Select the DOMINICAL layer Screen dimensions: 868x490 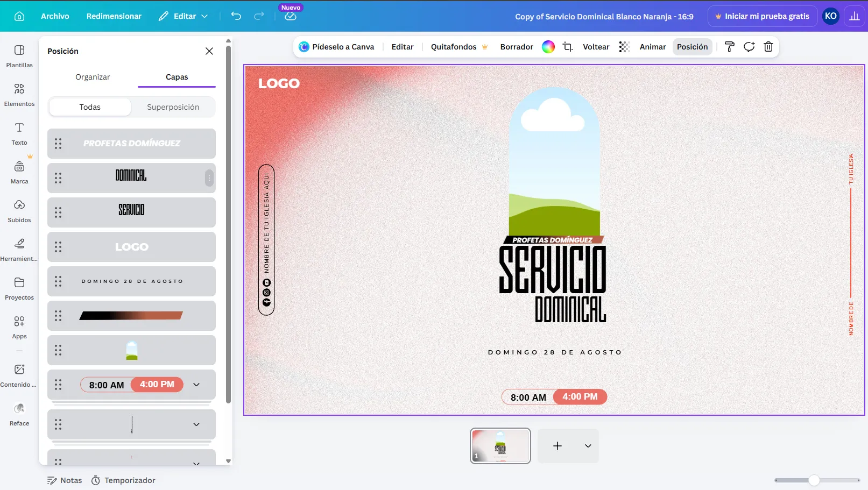click(131, 178)
